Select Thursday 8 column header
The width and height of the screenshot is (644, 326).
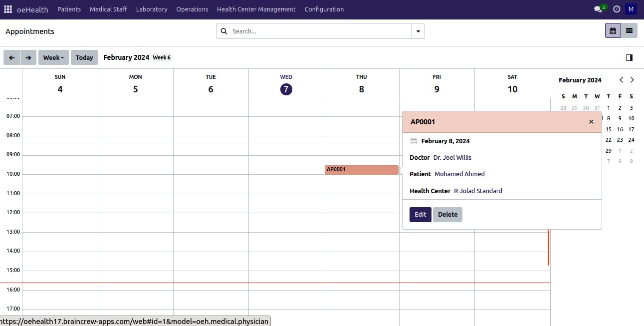(x=361, y=84)
